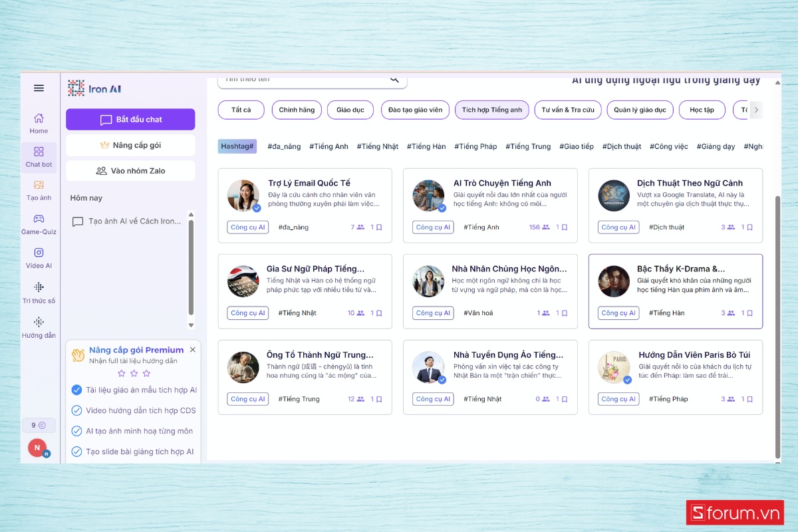
Task: Select the Chính hãng category
Action: [297, 110]
